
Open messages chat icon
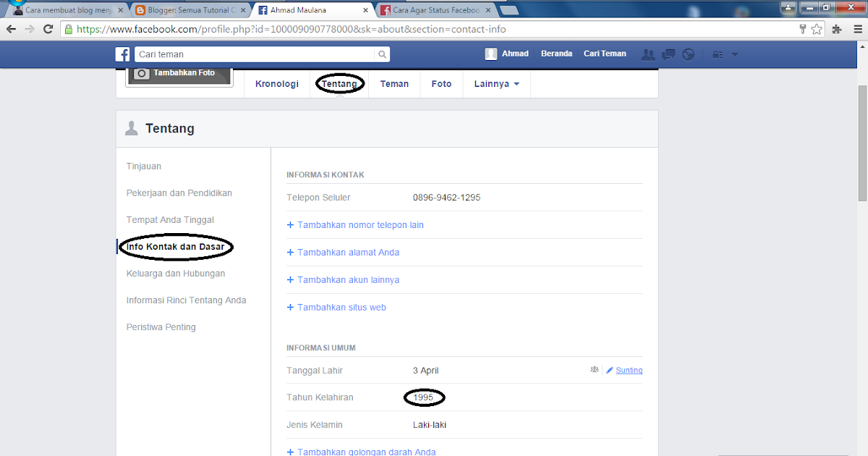(668, 54)
